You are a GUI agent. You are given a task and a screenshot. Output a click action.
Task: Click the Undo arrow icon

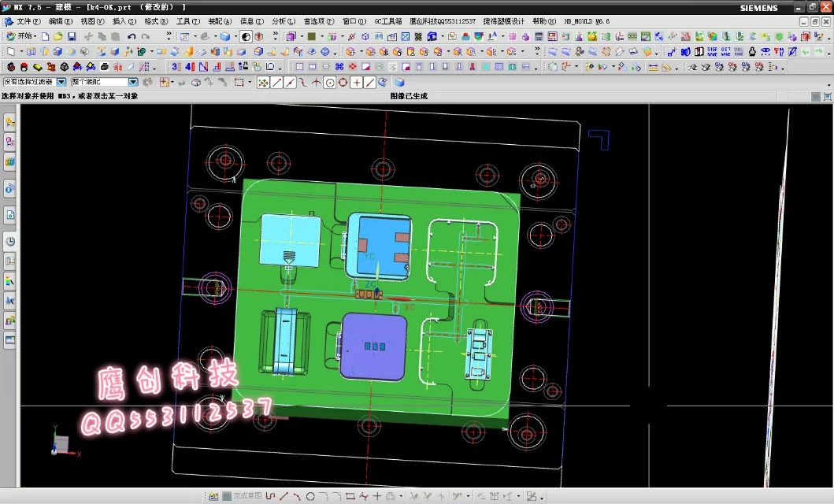[x=132, y=36]
